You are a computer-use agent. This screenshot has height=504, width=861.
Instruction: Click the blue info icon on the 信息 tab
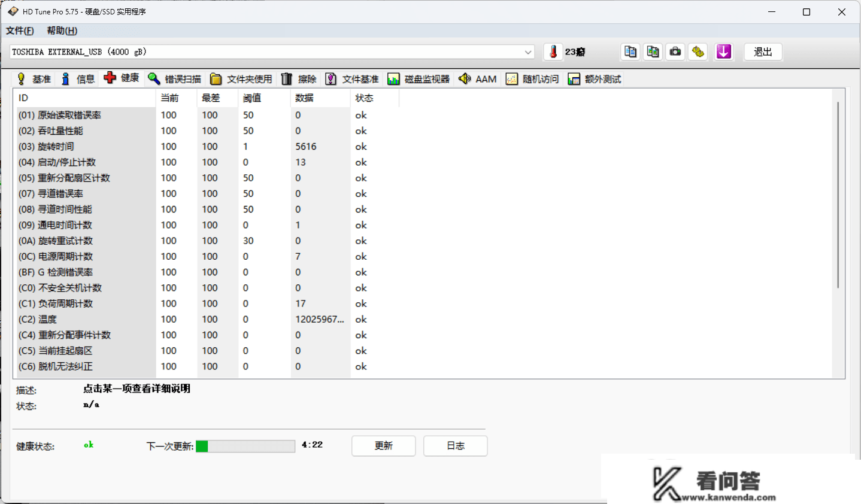pos(66,79)
